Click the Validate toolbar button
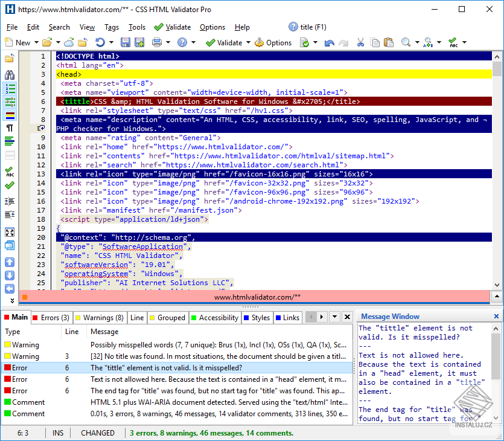Screen dimensions: 504x441 224,42
